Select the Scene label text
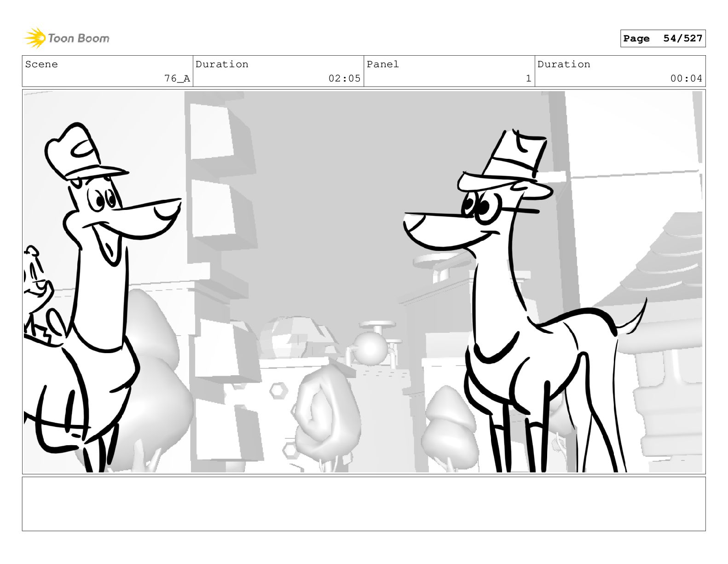This screenshot has height=564, width=728. [41, 64]
